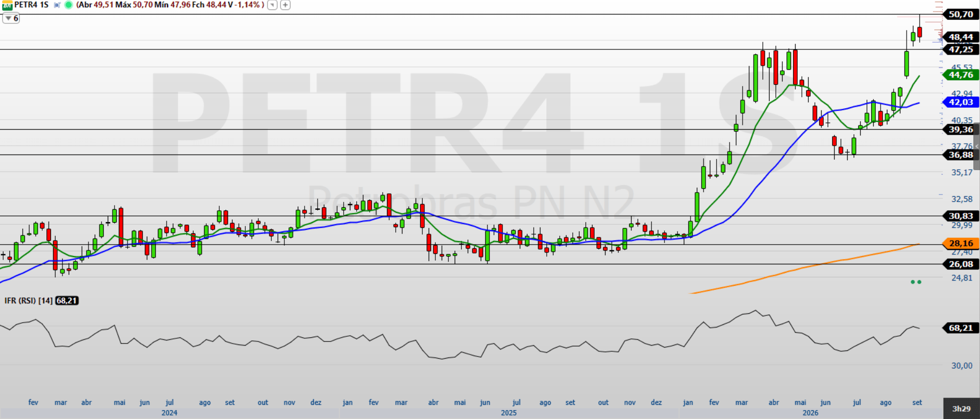
Task: Click the Petrobras BR logo icon
Action: pyautogui.click(x=7, y=5)
